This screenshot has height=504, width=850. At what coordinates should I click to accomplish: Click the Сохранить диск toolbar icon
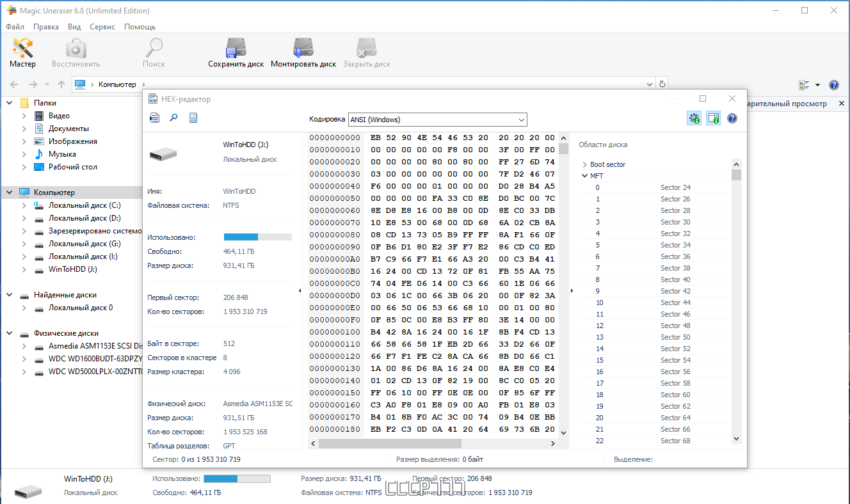236,52
